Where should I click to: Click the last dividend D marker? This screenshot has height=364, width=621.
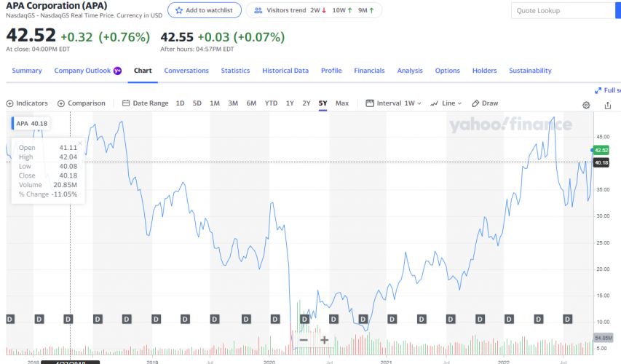coord(568,320)
